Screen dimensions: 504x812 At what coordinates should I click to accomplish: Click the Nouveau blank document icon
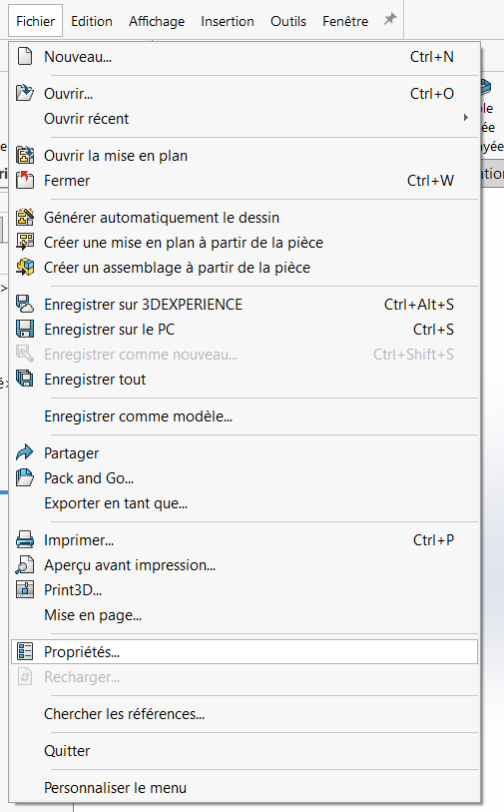click(25, 56)
